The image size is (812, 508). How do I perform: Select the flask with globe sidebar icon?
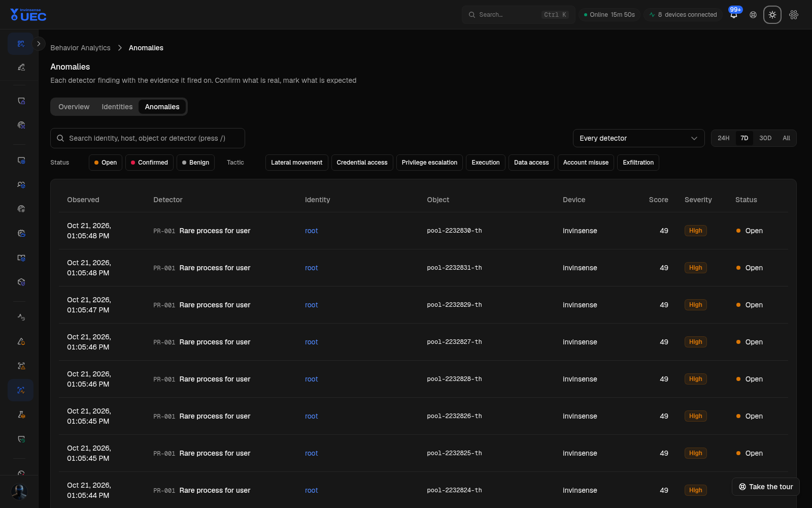21,415
